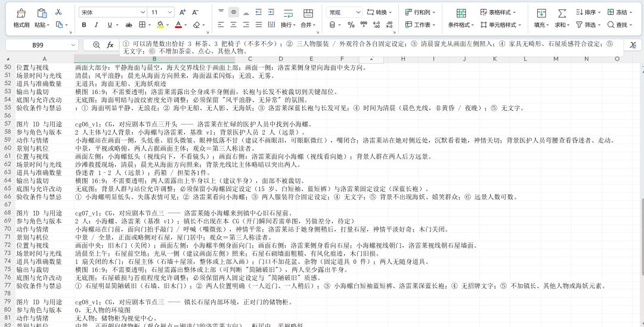Click Decrease Indent icon
The height and width of the screenshot is (327, 644).
[258, 12]
